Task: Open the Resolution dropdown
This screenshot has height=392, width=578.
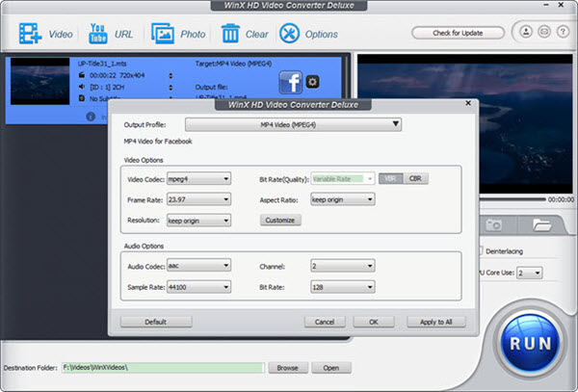Action: coord(198,221)
